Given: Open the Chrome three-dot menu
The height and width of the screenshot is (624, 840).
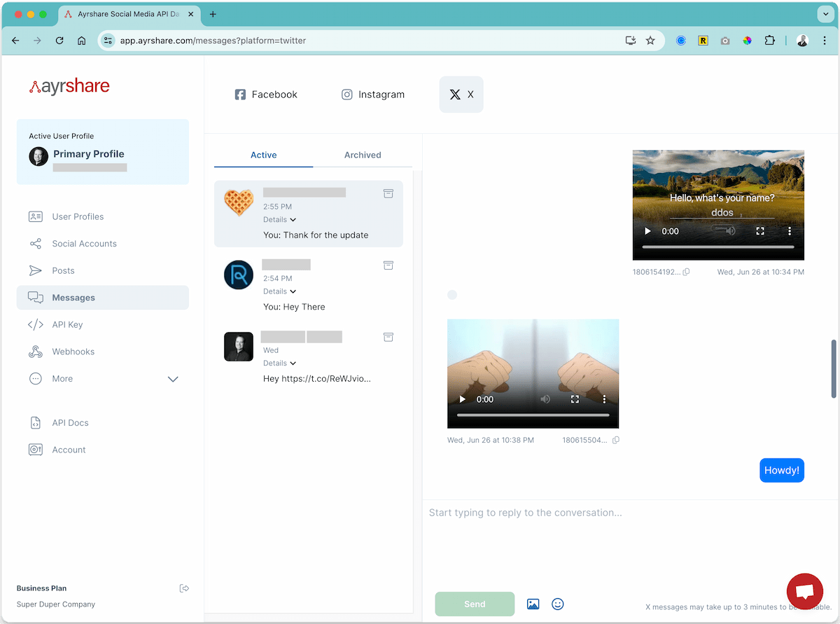Looking at the screenshot, I should 825,41.
